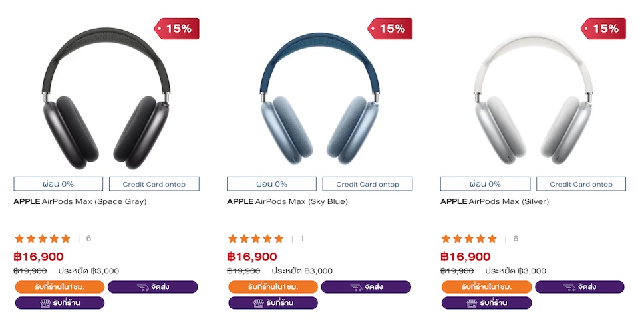Click the star rating for Space Gray AirPods
This screenshot has height=335, width=644.
click(x=43, y=239)
